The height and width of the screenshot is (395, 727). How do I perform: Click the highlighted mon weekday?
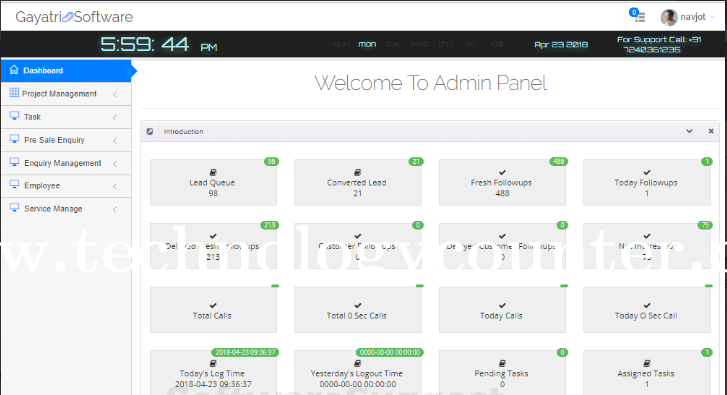[367, 44]
